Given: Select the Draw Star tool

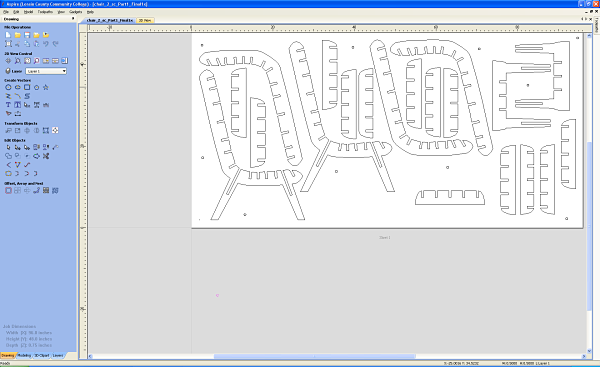Looking at the screenshot, I should 46,87.
